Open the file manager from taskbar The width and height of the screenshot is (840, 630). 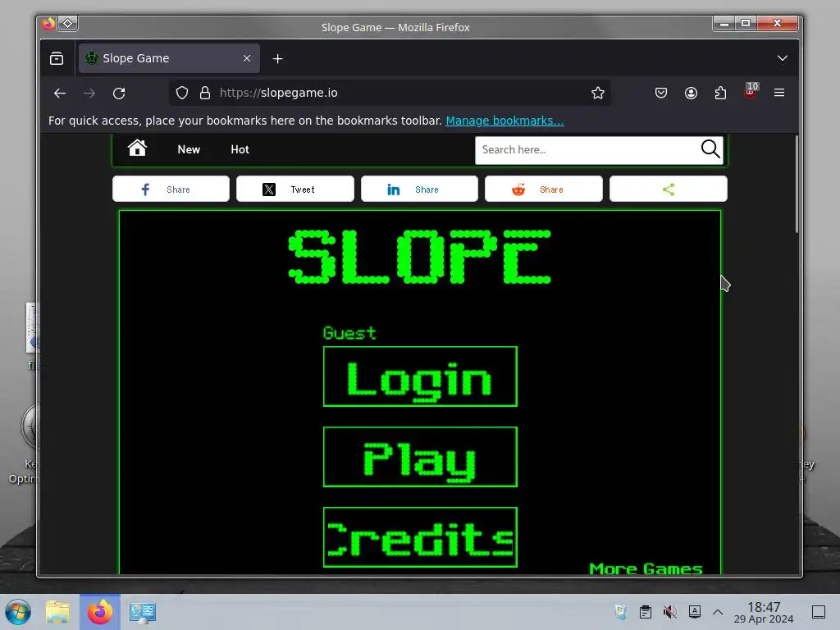[58, 612]
